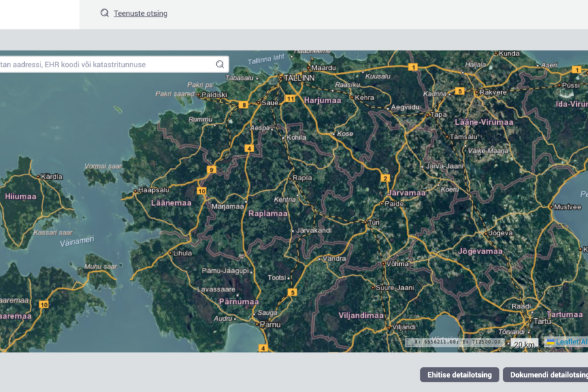Click the Hiiumaa county label
The width and height of the screenshot is (588, 392).
point(21,197)
